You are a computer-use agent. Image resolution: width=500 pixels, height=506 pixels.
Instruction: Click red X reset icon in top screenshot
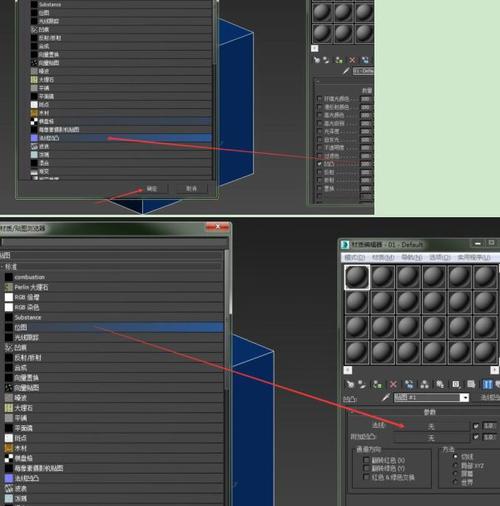(352, 60)
